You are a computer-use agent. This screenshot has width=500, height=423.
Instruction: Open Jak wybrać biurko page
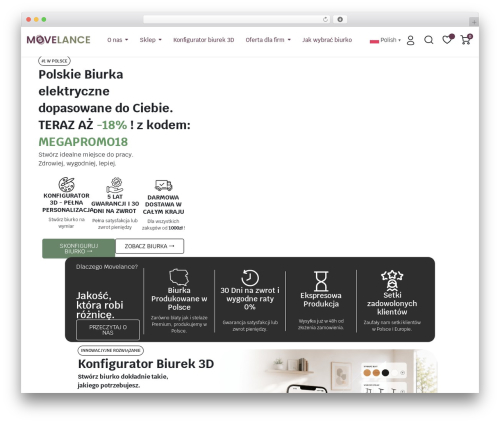pos(327,40)
